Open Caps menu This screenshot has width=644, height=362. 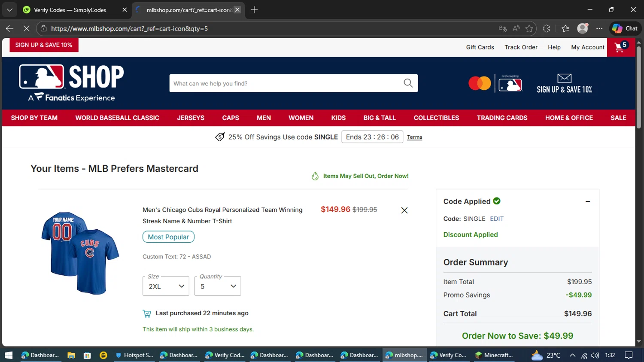231,118
